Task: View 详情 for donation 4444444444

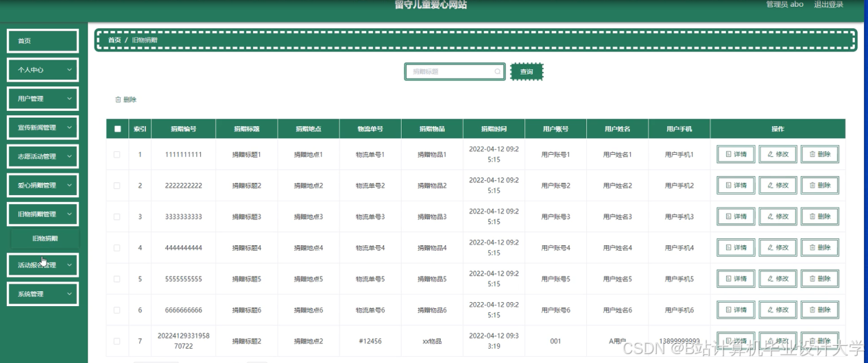Action: click(x=736, y=248)
